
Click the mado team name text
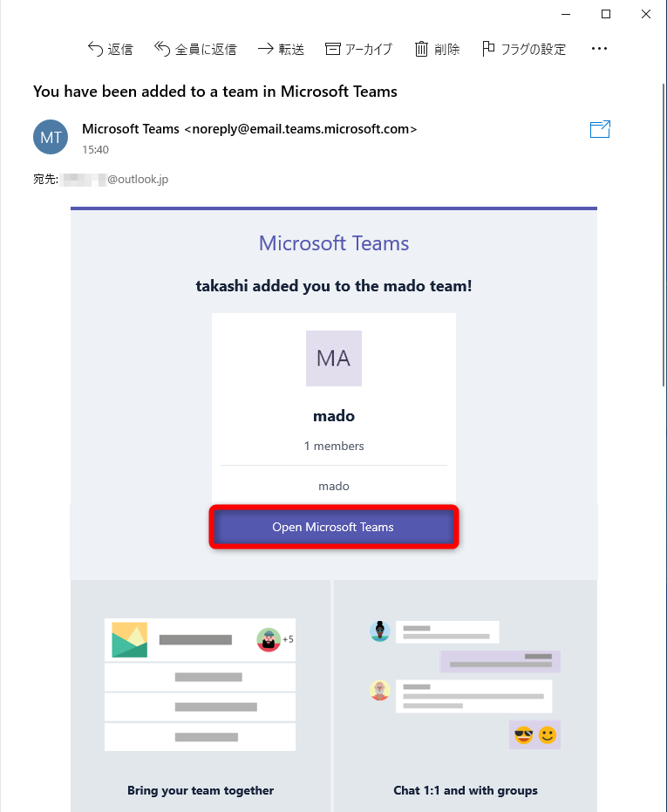click(334, 416)
